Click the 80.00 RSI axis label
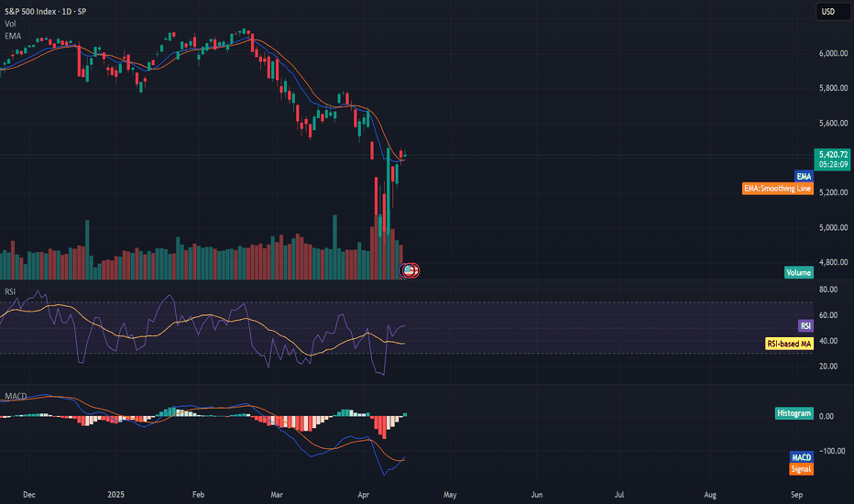This screenshot has height=504, width=854. tap(827, 290)
